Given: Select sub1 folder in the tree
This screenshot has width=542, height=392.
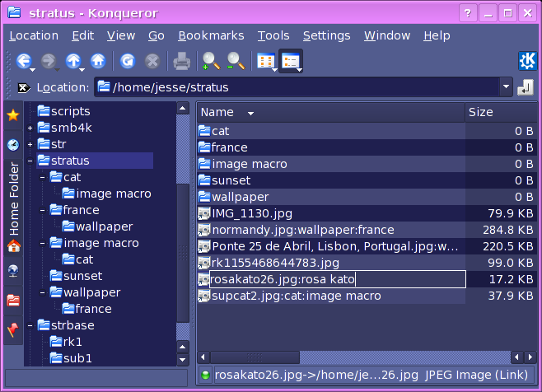Looking at the screenshot, I should 71,358.
